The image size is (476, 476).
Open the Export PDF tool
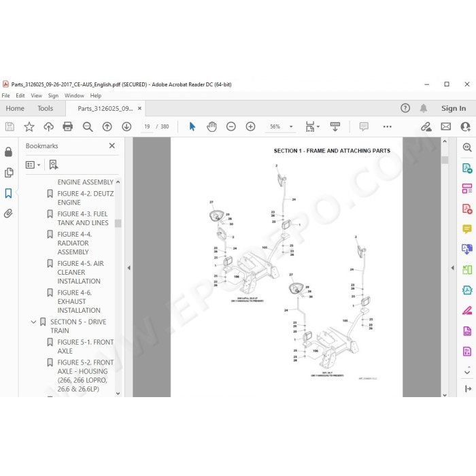[467, 168]
